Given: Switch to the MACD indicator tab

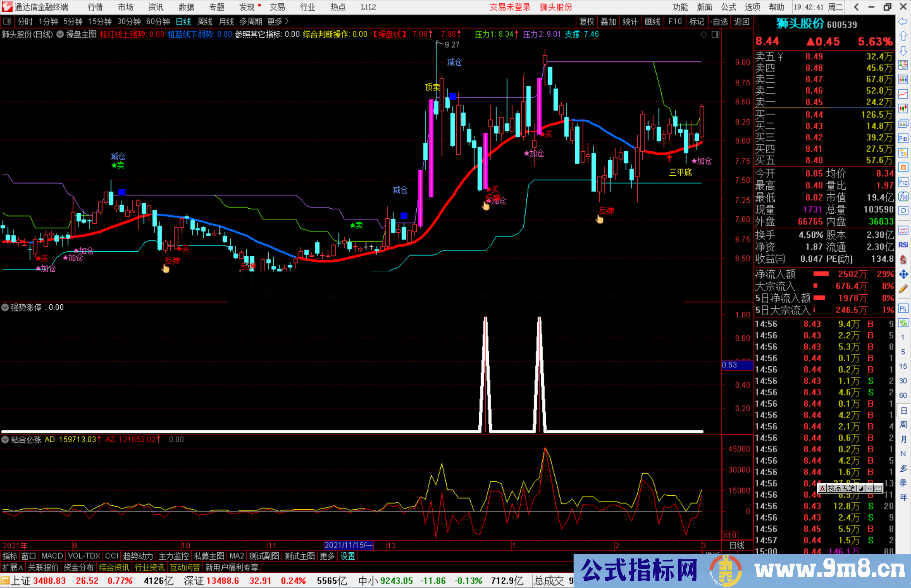Looking at the screenshot, I should (52, 556).
